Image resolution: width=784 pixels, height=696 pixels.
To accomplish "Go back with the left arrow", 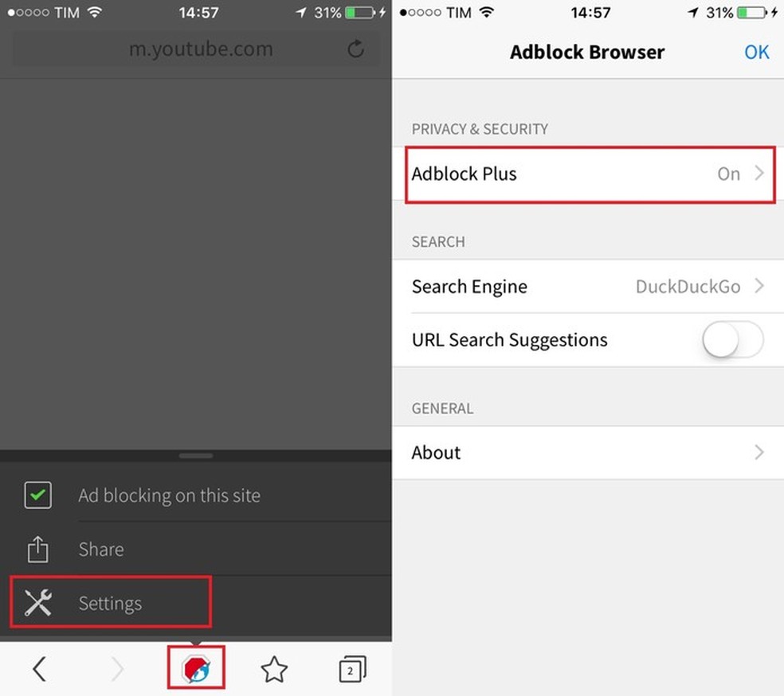I will pos(40,668).
